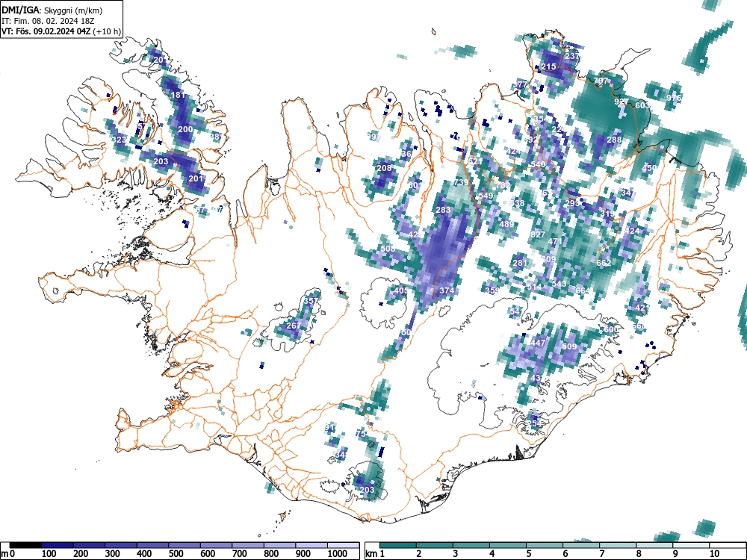Image resolution: width=747 pixels, height=560 pixels.
Task: Click the black swatch between 0 and 100 m
Action: coord(25,545)
